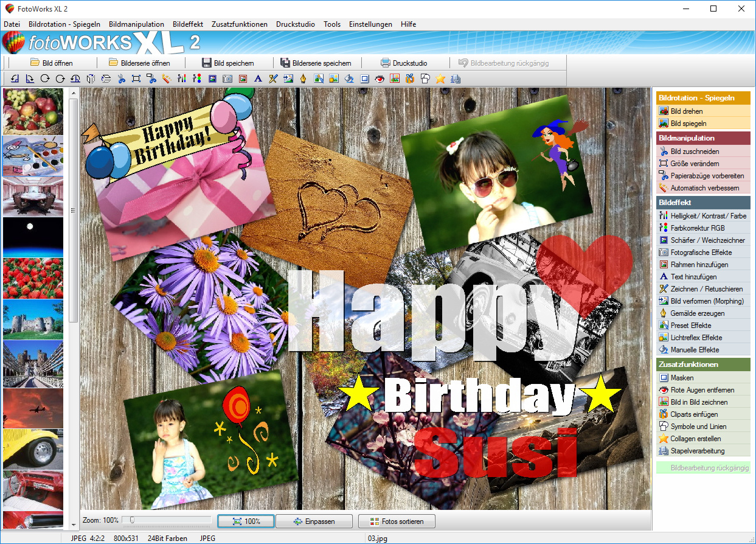Click the Einpassen button below the canvas

point(314,521)
